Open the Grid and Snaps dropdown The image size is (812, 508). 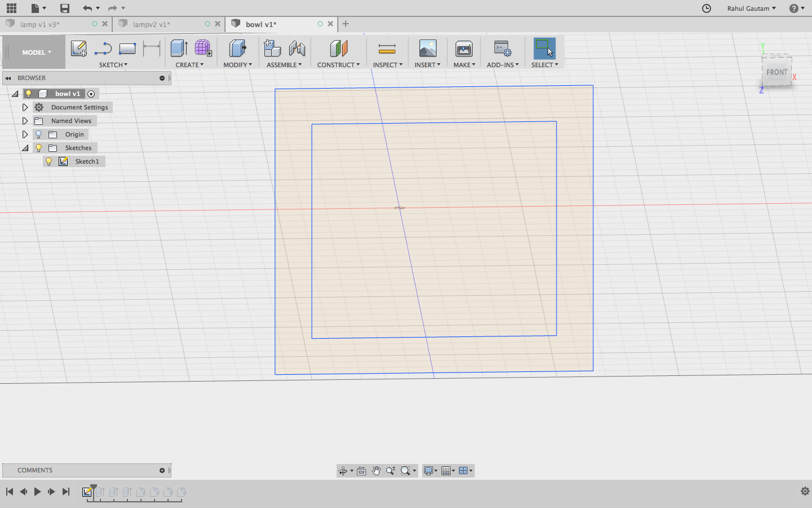[449, 471]
